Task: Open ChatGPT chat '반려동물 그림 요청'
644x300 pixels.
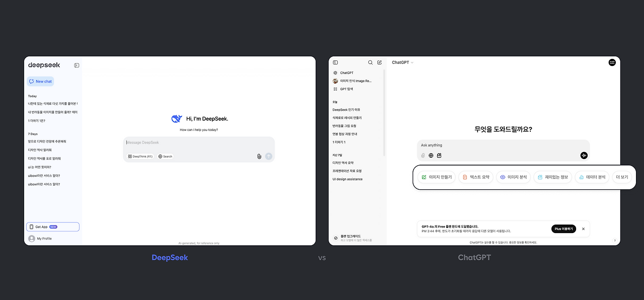Action: click(x=344, y=126)
